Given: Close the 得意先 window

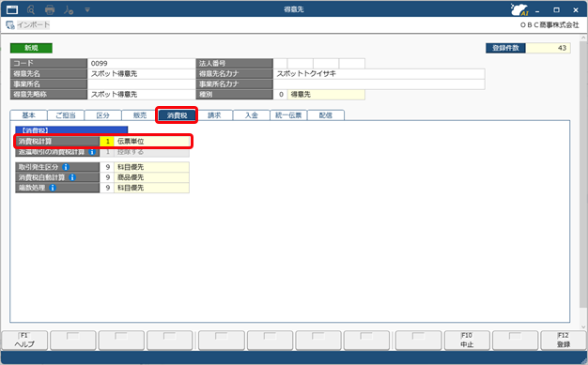Looking at the screenshot, I should point(576,10).
